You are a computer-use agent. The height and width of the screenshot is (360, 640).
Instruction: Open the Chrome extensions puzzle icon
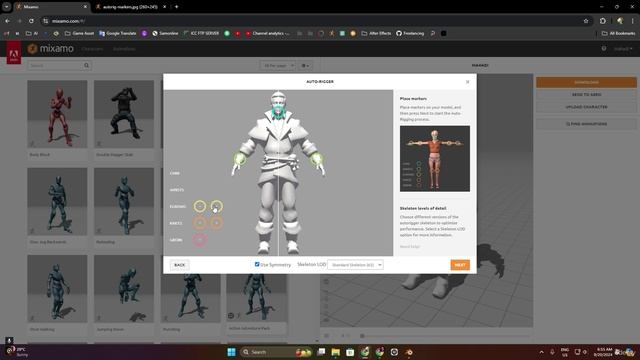click(x=603, y=21)
